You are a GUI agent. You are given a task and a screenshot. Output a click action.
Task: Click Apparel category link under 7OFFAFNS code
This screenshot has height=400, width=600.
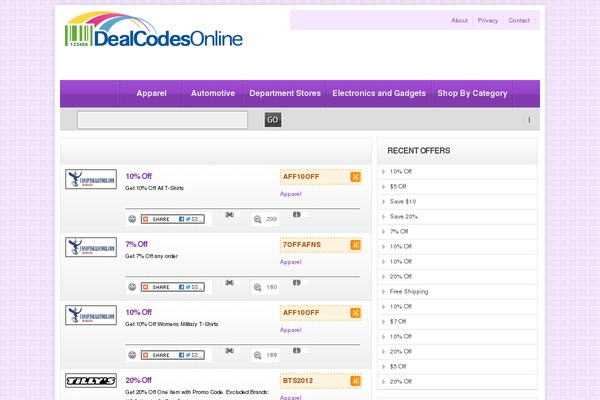pos(290,262)
